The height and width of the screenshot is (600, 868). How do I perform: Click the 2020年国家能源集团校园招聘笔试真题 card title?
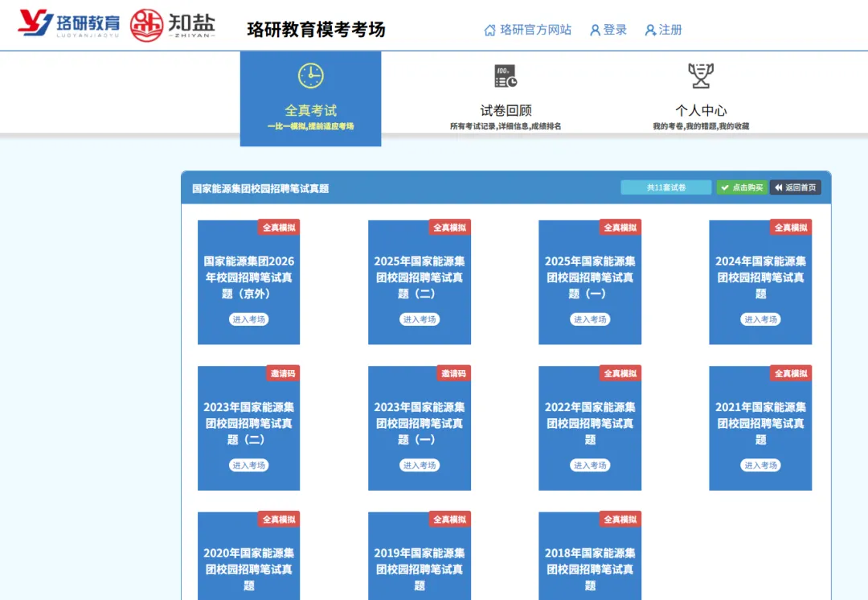coord(248,569)
